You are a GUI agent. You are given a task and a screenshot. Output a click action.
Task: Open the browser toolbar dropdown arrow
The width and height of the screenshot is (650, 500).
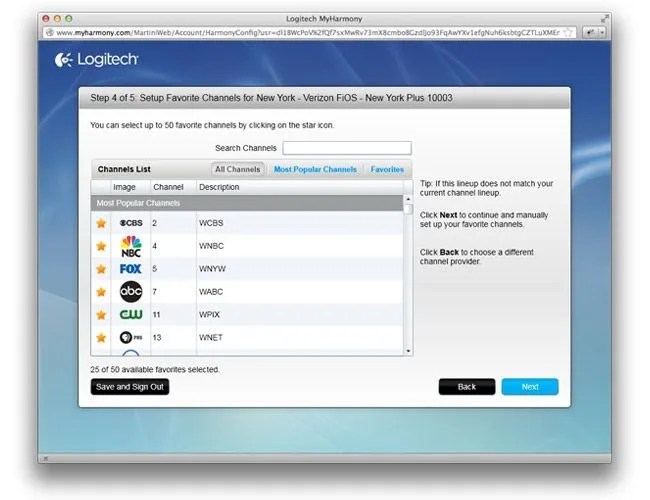tap(602, 32)
